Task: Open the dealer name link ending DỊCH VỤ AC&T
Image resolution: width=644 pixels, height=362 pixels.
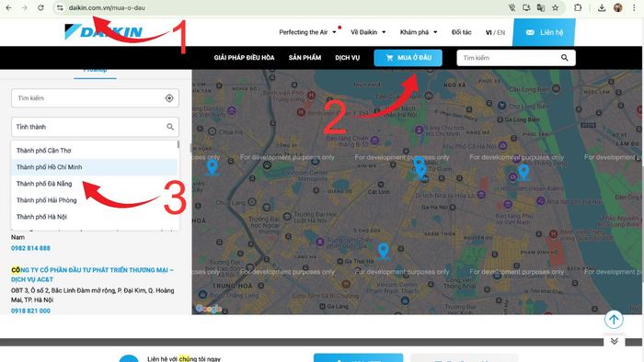Action: pyautogui.click(x=92, y=275)
